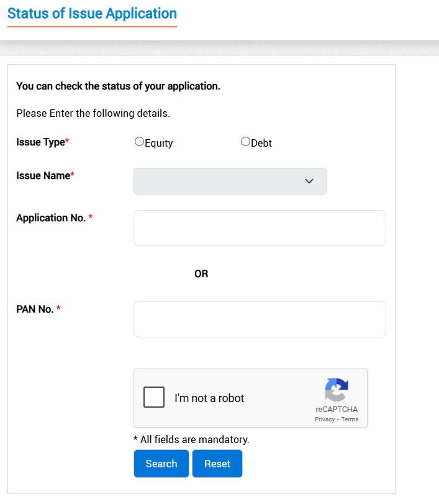Click the Application No. input field
439x504 pixels.
(260, 228)
